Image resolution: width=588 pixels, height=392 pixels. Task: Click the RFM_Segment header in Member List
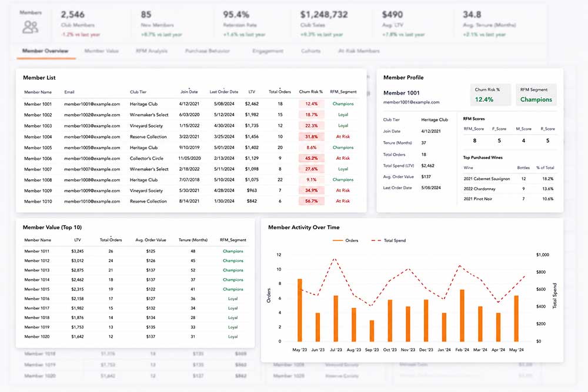point(343,92)
